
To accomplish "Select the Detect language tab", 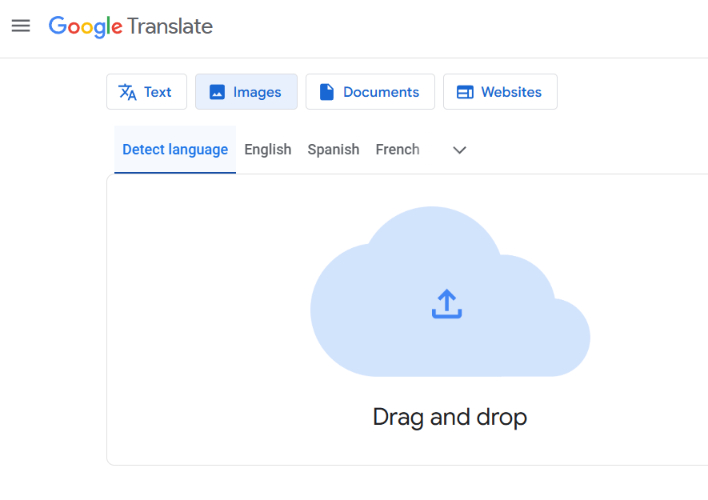I will click(x=175, y=150).
